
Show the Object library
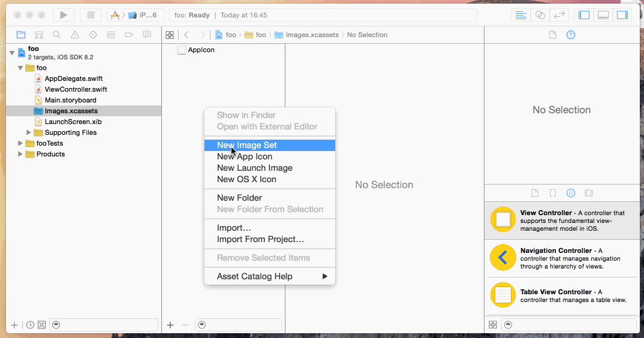pyautogui.click(x=570, y=193)
